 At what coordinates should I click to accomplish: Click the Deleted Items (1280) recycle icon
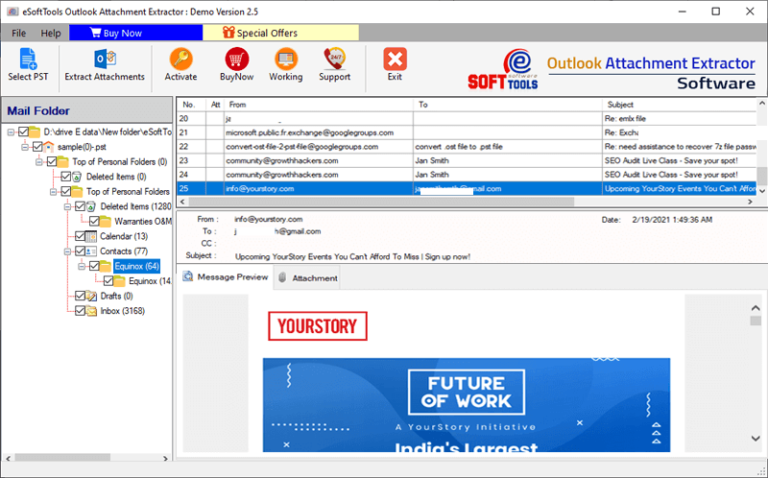pos(91,206)
